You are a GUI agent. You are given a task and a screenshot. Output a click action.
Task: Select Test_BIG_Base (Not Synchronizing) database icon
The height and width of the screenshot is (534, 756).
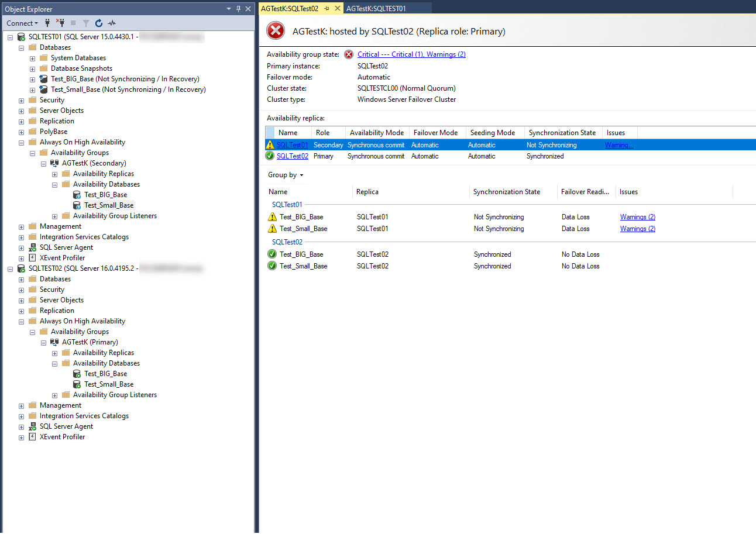pyautogui.click(x=43, y=79)
